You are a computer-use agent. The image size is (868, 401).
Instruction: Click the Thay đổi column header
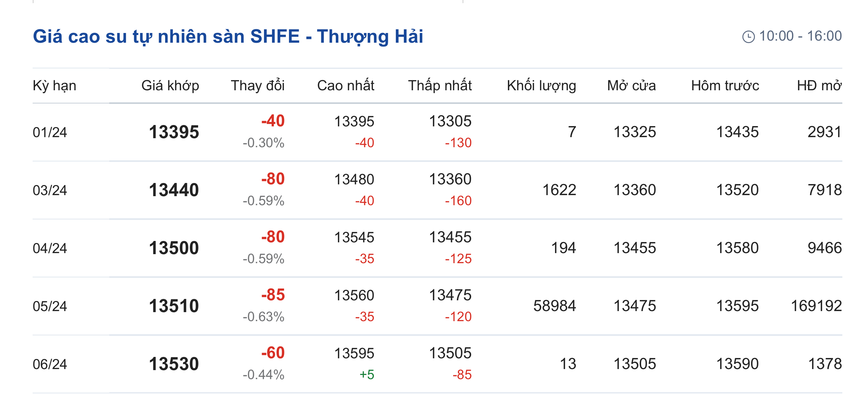click(257, 86)
